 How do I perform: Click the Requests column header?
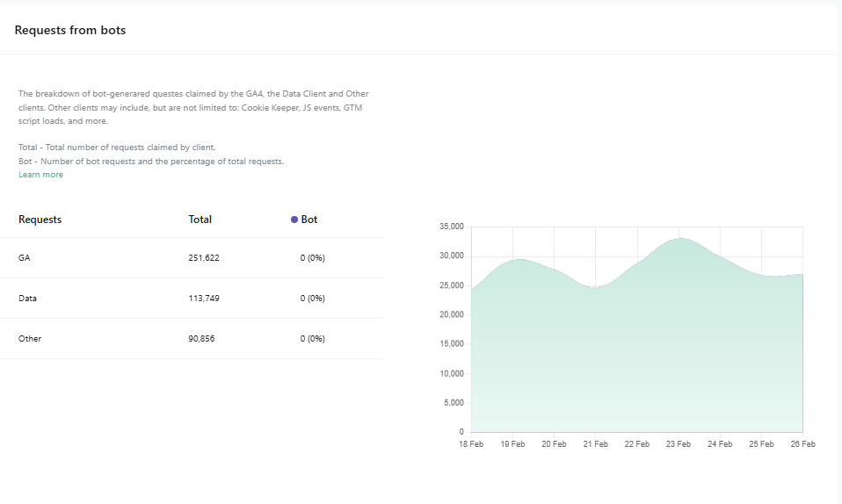coord(40,220)
